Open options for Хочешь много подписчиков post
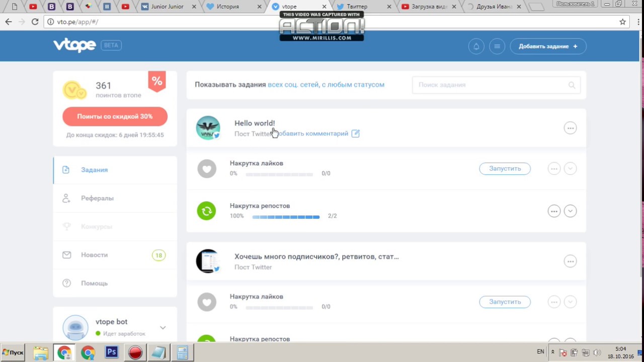 click(570, 261)
